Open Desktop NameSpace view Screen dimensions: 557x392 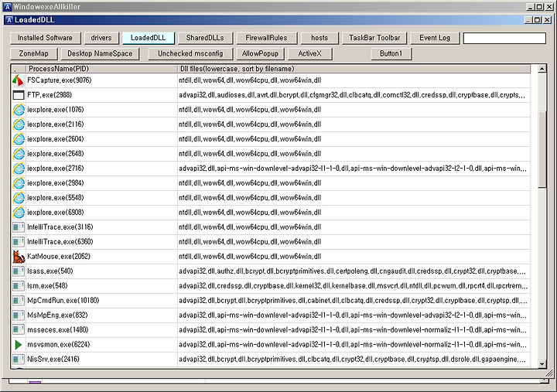[x=100, y=53]
